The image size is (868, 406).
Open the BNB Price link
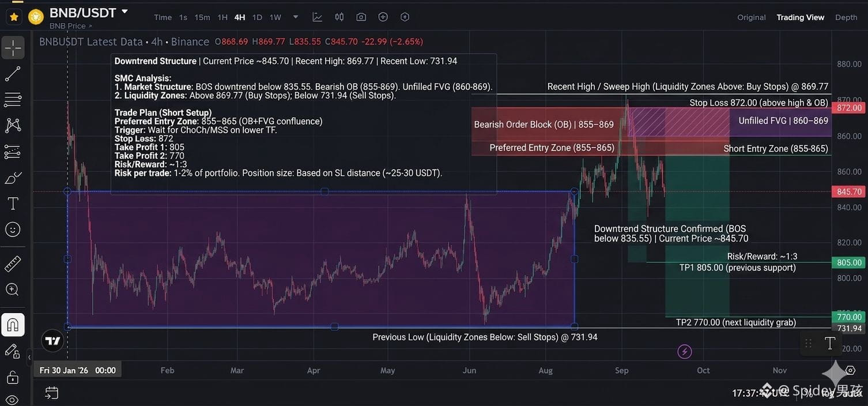coord(70,26)
